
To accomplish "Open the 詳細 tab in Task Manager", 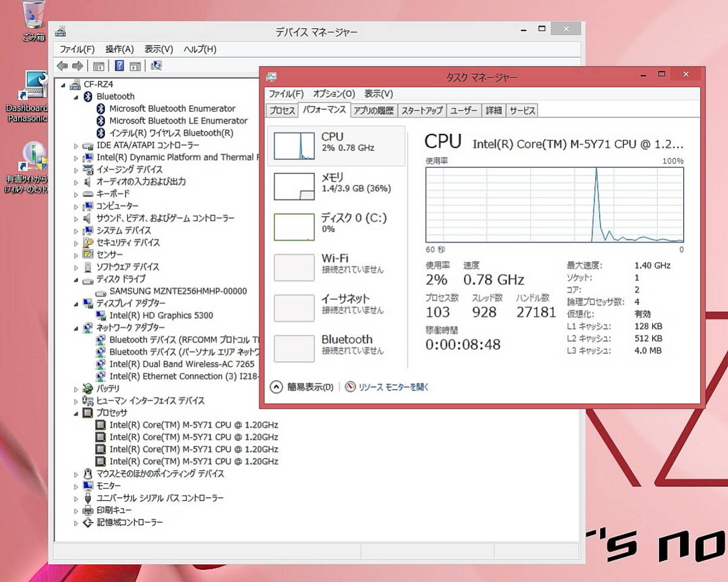I will point(494,110).
